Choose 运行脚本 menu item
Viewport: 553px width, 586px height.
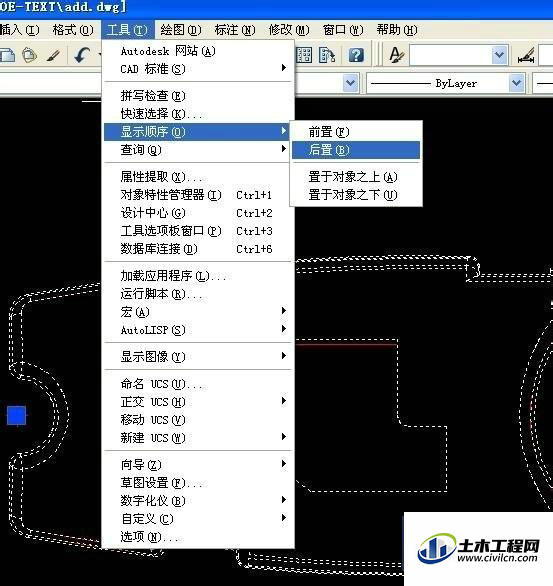coord(197,294)
